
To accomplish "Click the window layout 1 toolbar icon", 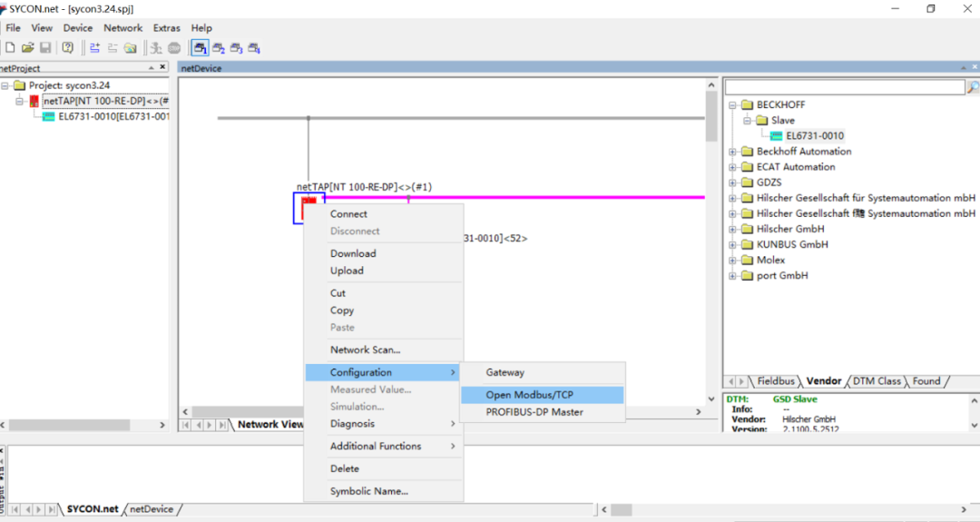I will (x=199, y=47).
